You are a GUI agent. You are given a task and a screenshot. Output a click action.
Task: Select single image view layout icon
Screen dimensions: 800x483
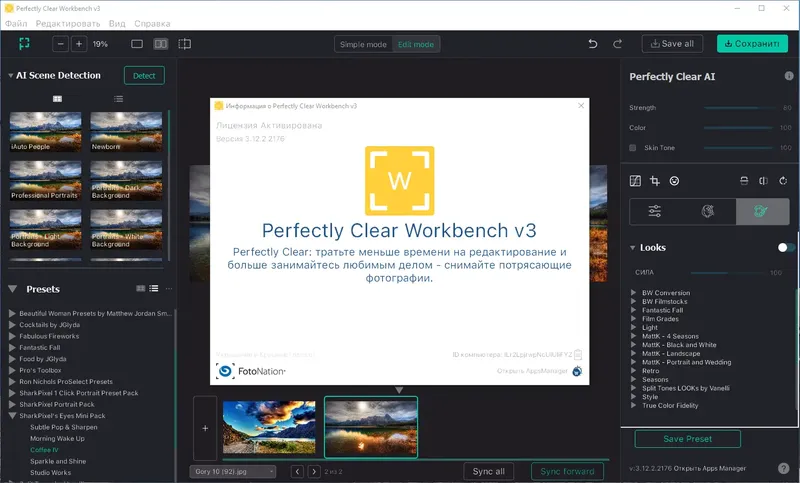tap(137, 44)
